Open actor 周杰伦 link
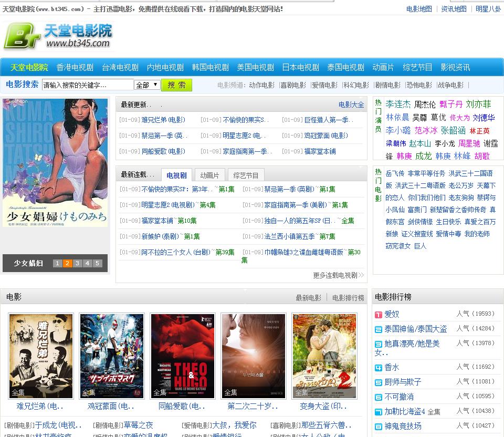The height and width of the screenshot is (437, 504). click(x=425, y=105)
